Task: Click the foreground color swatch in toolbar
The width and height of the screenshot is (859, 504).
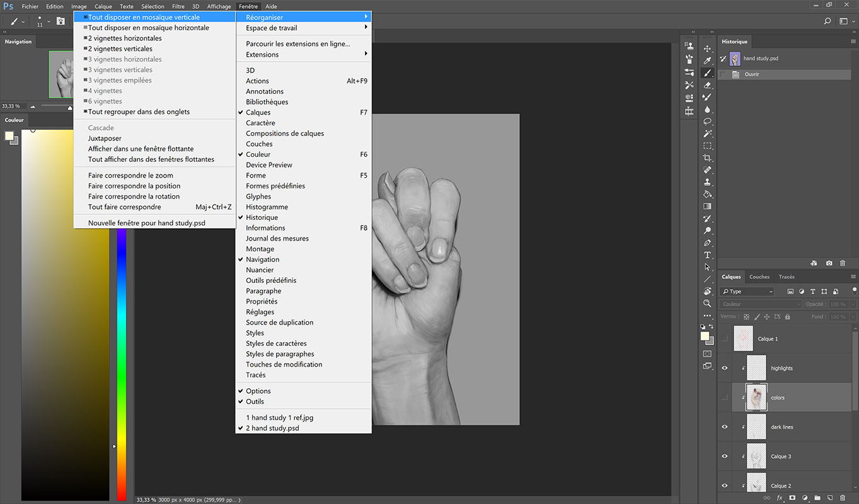Action: pyautogui.click(x=704, y=336)
